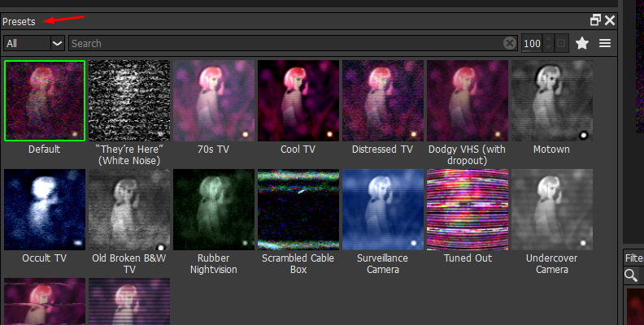Pick the Dodgy VHS (with dropout) preset

[468, 101]
